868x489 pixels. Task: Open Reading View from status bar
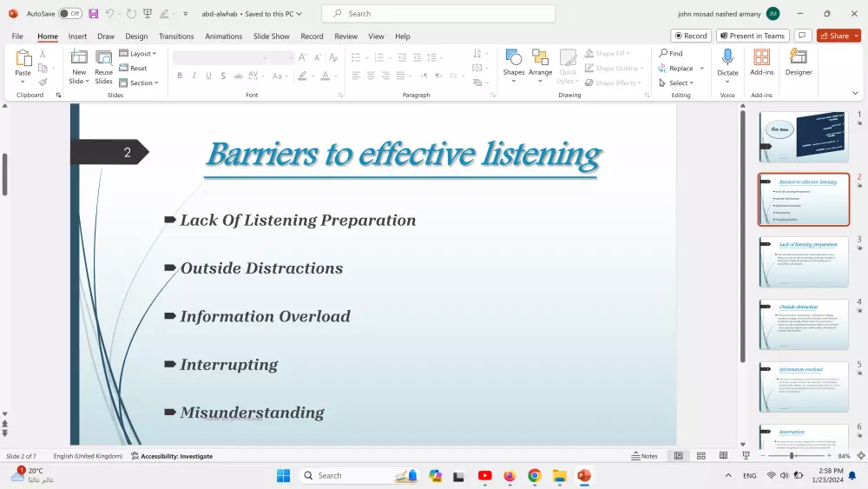click(x=723, y=456)
